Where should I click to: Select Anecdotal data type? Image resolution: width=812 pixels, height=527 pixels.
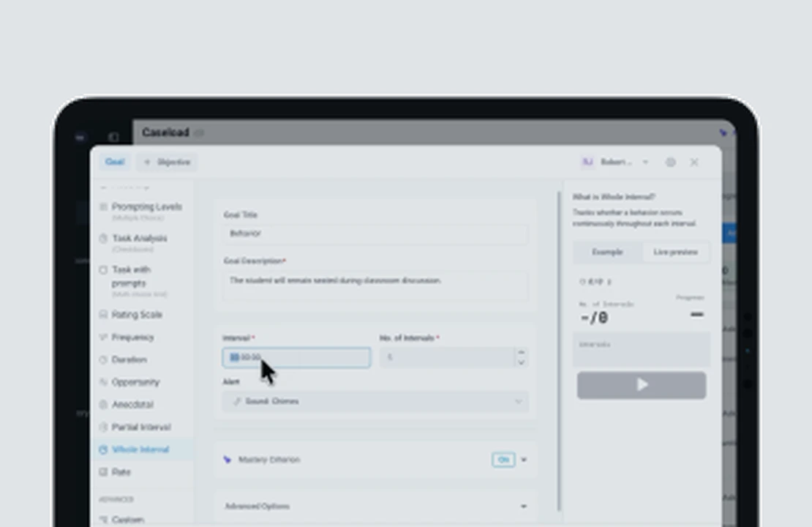[141, 405]
